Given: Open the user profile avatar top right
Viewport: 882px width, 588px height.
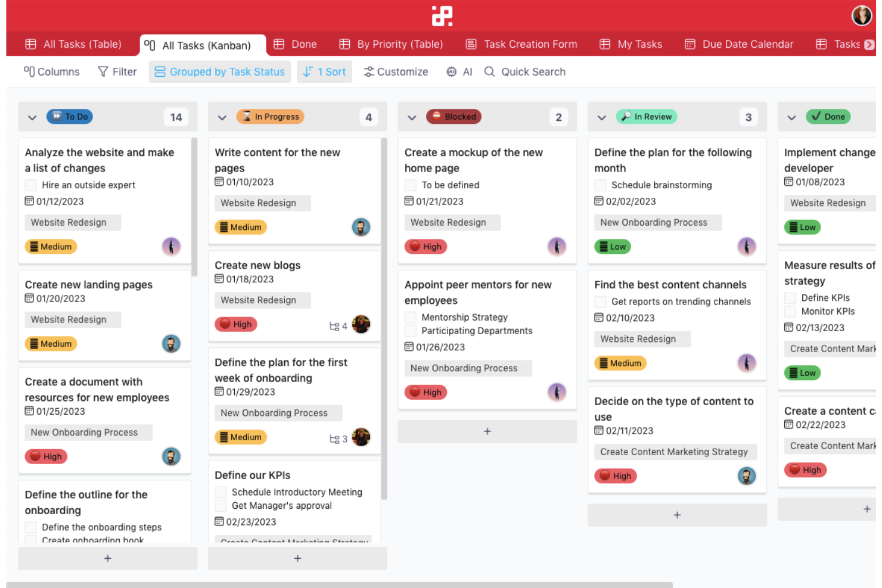Looking at the screenshot, I should (862, 15).
